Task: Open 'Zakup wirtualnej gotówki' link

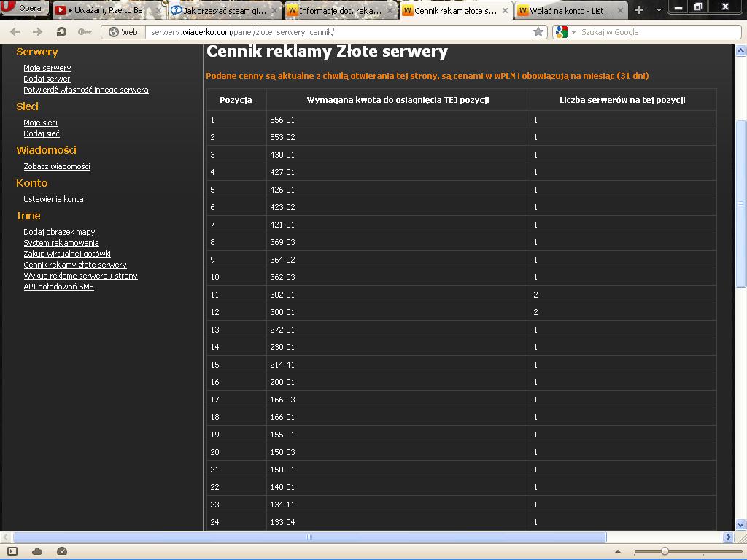Action: pyautogui.click(x=67, y=254)
